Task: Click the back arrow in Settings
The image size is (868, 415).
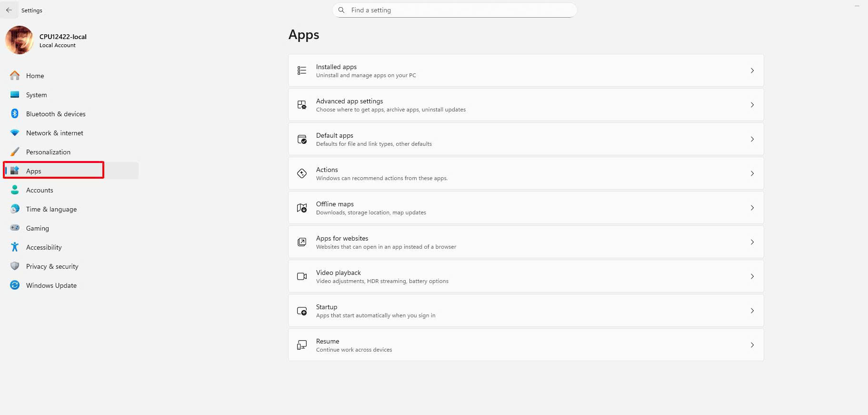Action: [x=9, y=10]
